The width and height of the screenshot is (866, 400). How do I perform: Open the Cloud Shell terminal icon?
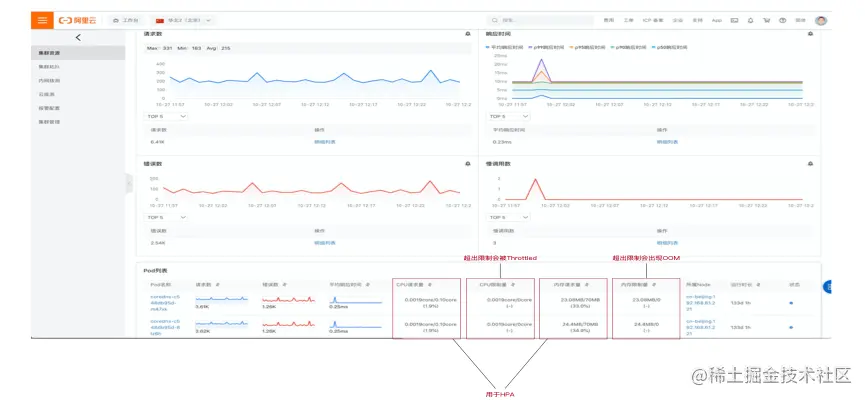(x=734, y=20)
